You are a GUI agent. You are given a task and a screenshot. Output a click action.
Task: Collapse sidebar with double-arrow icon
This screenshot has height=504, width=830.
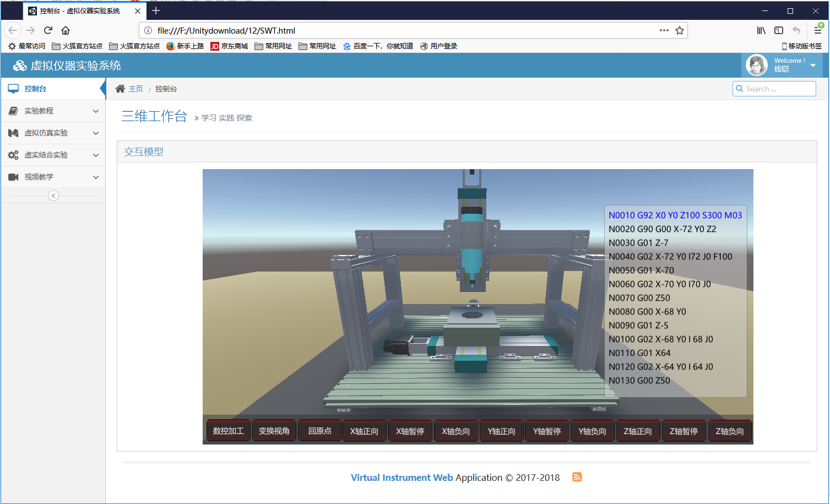53,196
